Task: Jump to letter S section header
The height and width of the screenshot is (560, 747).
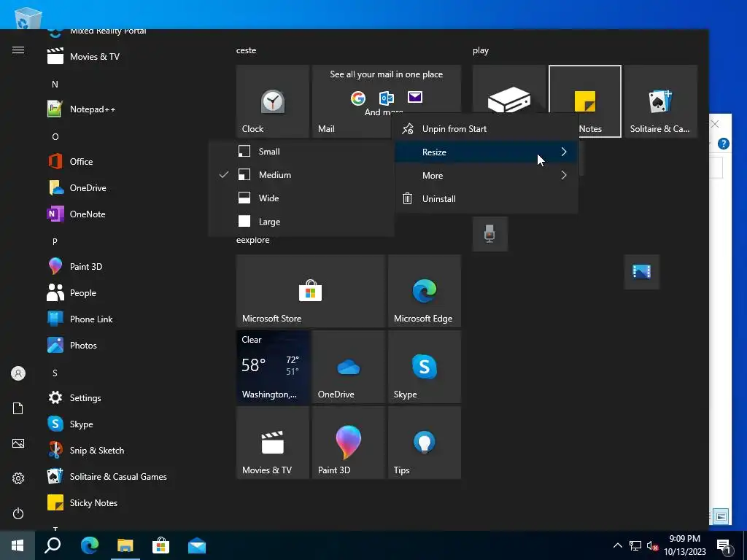Action: 55,373
